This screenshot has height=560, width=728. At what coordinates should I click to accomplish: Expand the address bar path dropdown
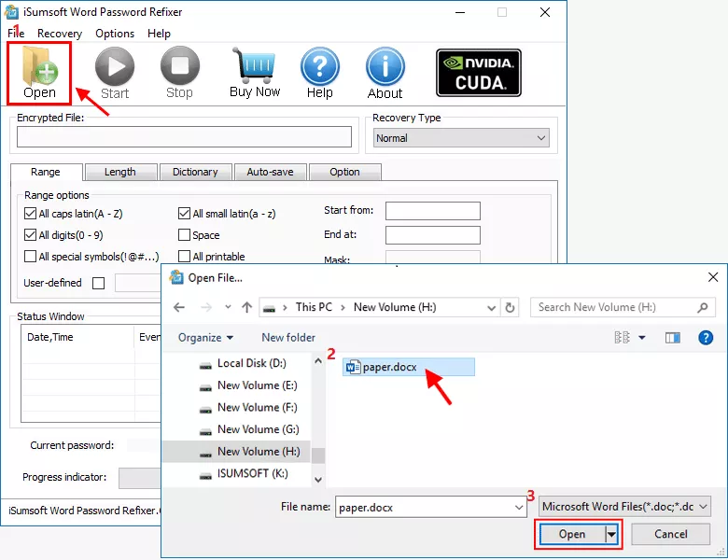tap(491, 307)
